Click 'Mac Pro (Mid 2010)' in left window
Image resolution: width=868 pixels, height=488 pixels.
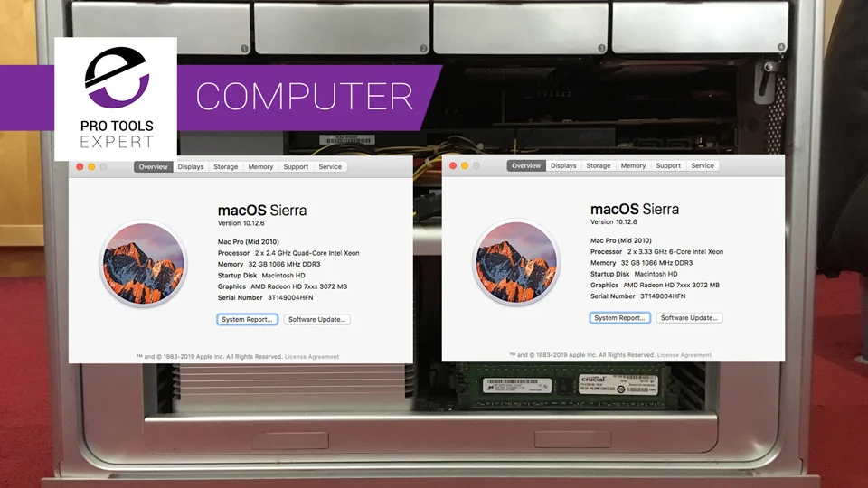(x=249, y=242)
